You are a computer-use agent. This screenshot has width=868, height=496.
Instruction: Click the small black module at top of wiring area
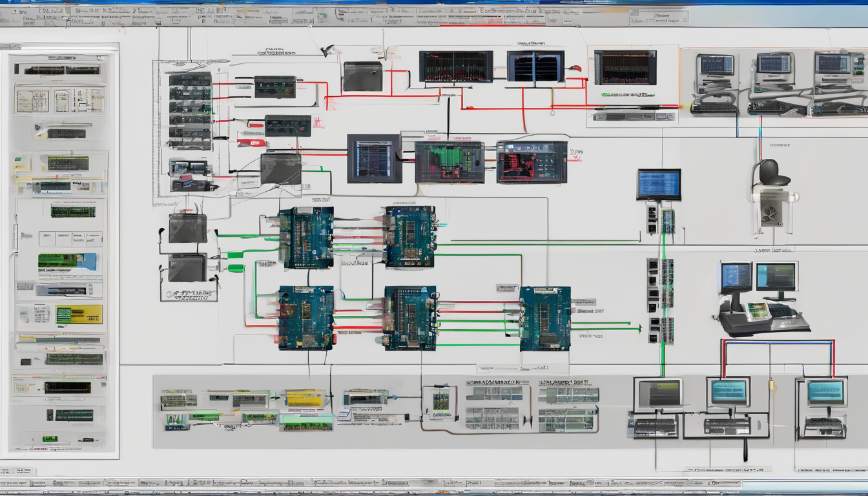[274, 87]
